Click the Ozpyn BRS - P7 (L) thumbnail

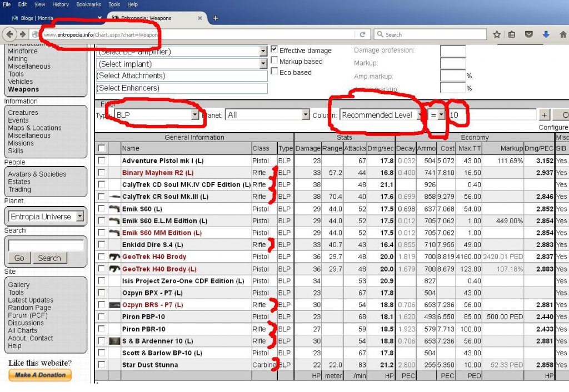[114, 305]
